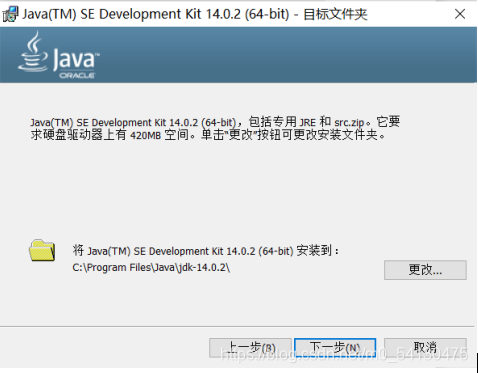
Task: Click the Java Oracle logo in banner
Action: [x=59, y=55]
